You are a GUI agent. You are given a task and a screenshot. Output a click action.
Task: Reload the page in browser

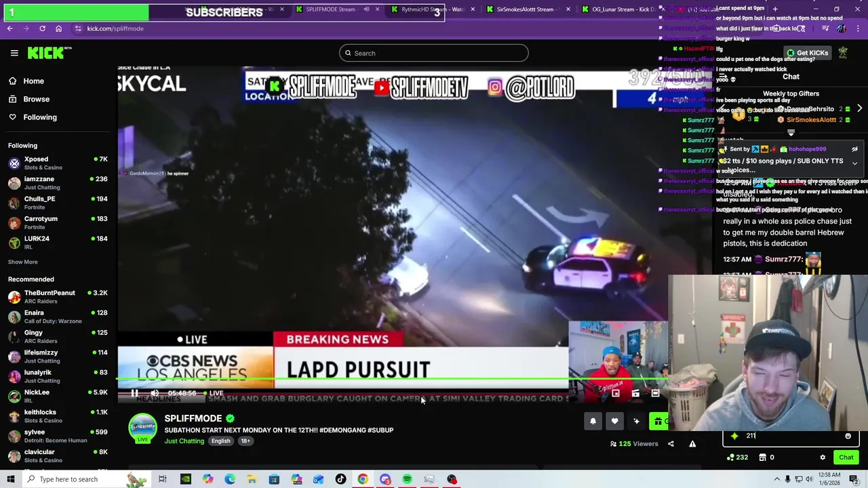click(42, 28)
